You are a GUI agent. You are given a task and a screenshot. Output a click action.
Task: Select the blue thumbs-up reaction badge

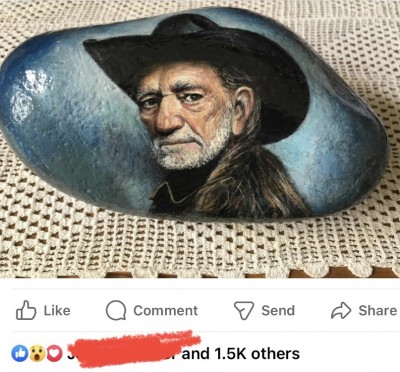[20, 354]
